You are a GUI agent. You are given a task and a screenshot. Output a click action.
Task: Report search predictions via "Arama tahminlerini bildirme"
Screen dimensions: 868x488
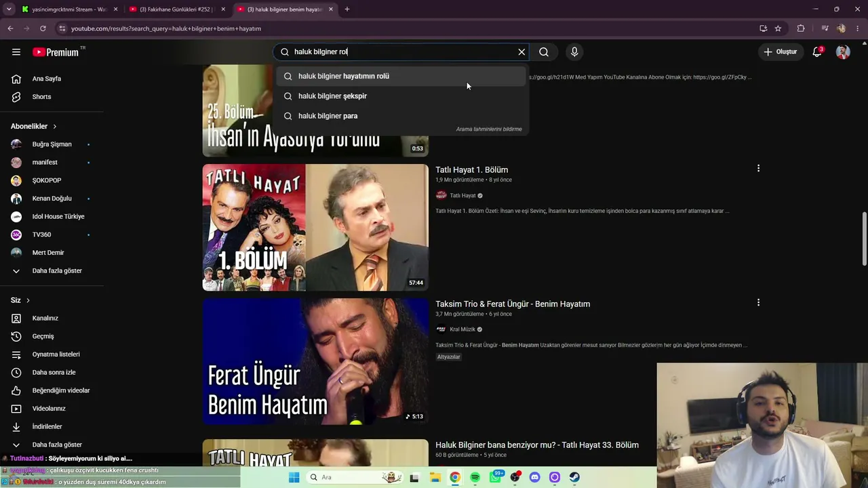click(x=489, y=129)
